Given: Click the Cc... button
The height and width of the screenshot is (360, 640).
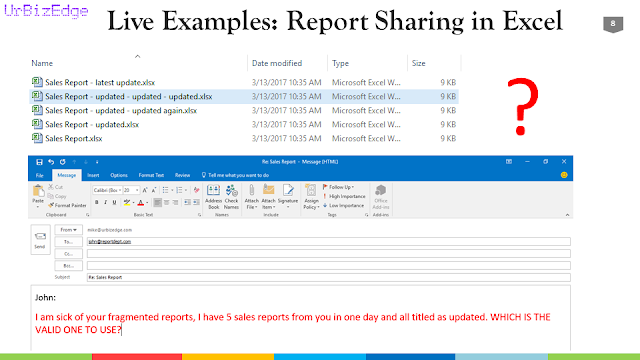Looking at the screenshot, I should tap(69, 254).
